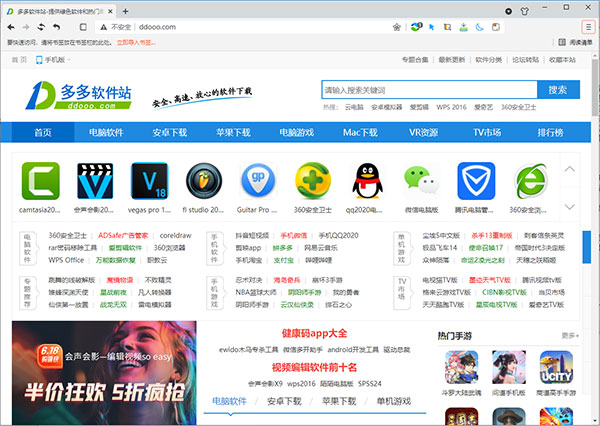Bookmark page with the star icon

(396, 27)
